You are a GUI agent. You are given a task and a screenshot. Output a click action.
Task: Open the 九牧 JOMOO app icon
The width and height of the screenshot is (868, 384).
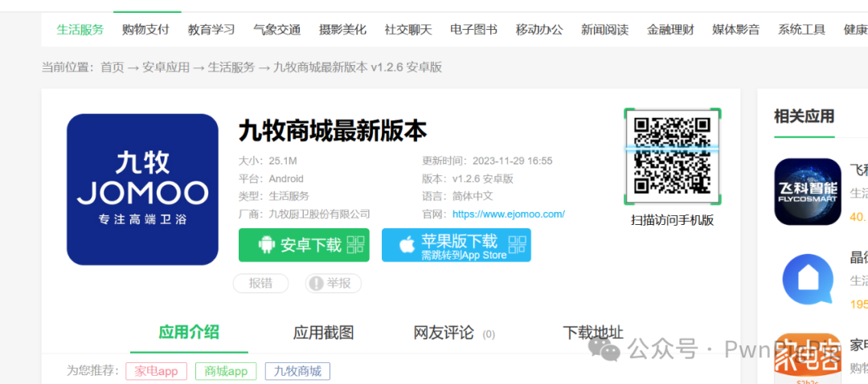pos(142,190)
